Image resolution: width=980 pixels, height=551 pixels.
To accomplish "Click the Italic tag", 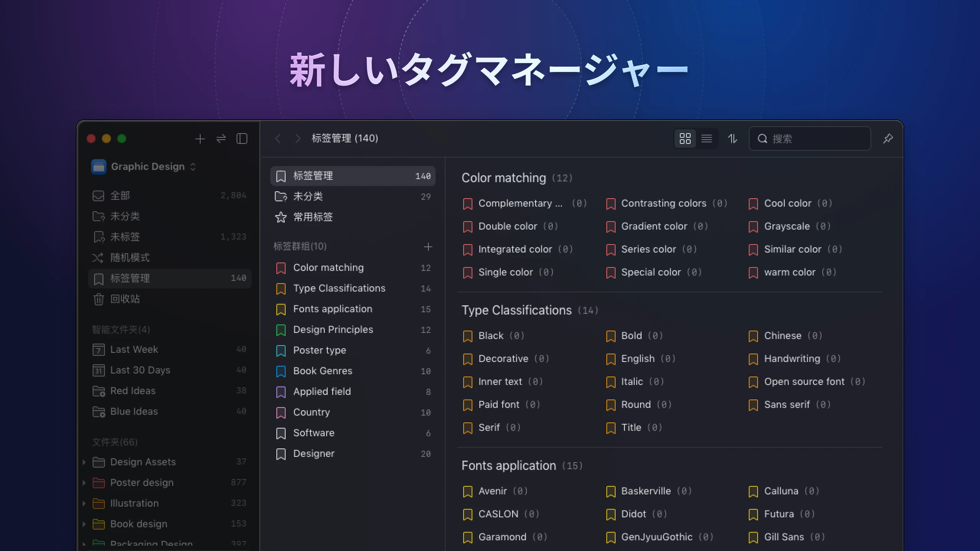I will 635,382.
